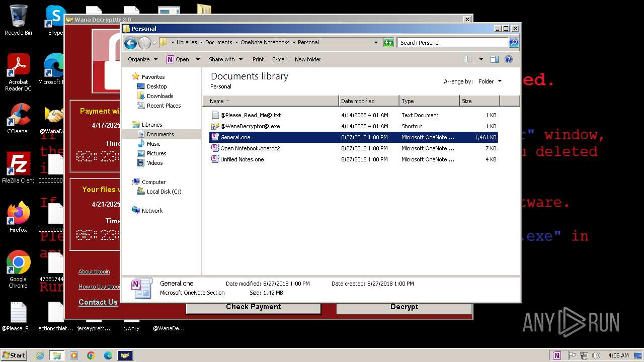
Task: Expand the breadcrumb arrow after Libraries
Action: click(201, 43)
